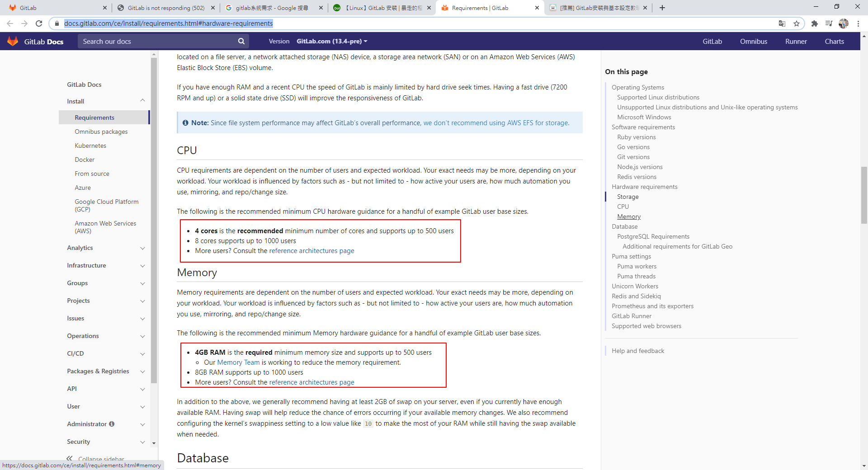Image resolution: width=868 pixels, height=470 pixels.
Task: Expand the Packages & Registries section
Action: pyautogui.click(x=142, y=371)
